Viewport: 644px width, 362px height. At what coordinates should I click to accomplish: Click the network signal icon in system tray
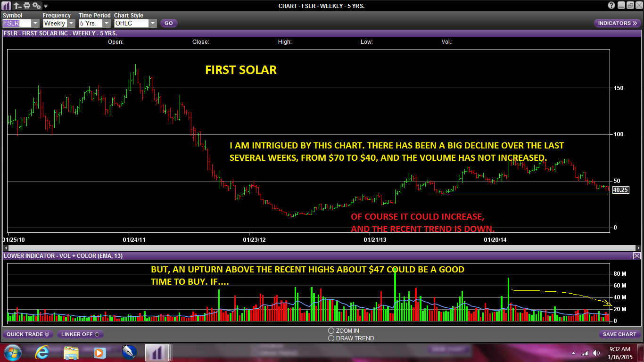point(585,353)
